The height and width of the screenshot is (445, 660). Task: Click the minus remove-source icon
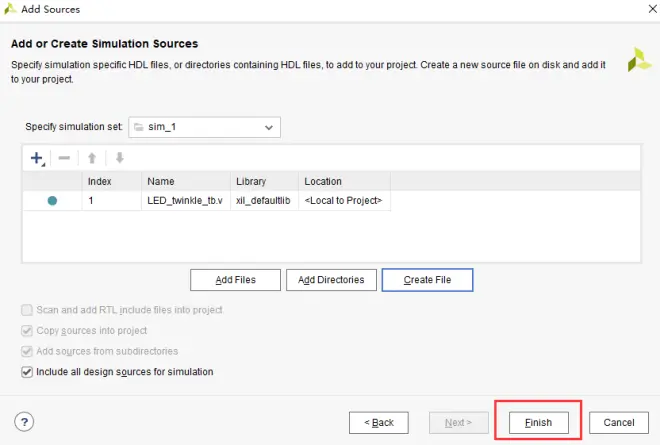point(64,158)
